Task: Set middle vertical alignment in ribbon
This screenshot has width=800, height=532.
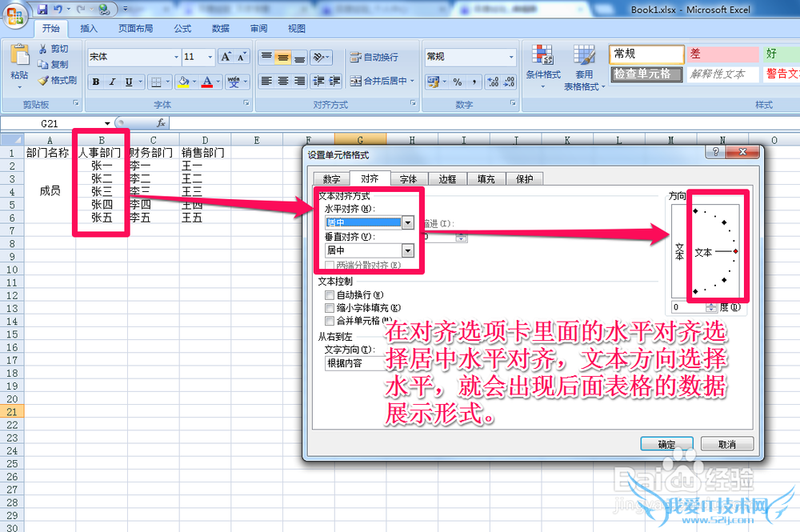Action: [282, 57]
